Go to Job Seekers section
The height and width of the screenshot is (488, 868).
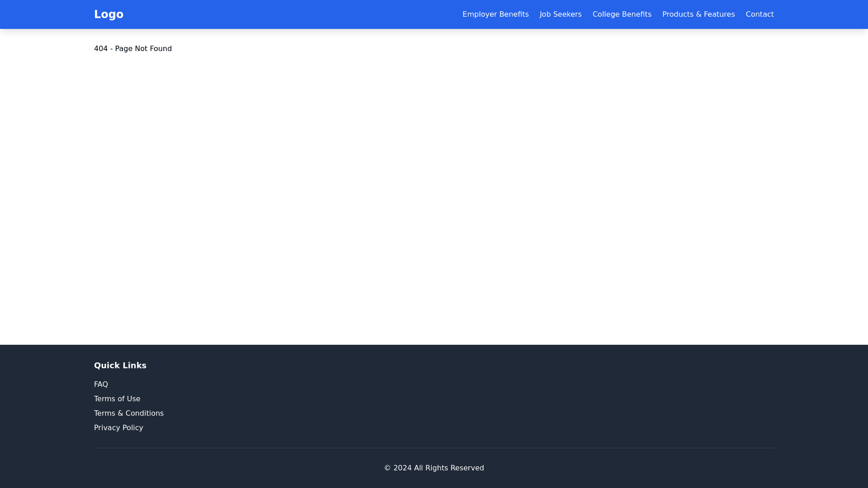pyautogui.click(x=560, y=14)
